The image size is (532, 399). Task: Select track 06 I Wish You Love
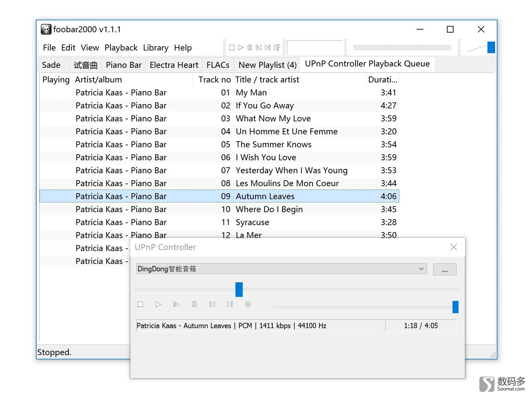[x=219, y=158]
